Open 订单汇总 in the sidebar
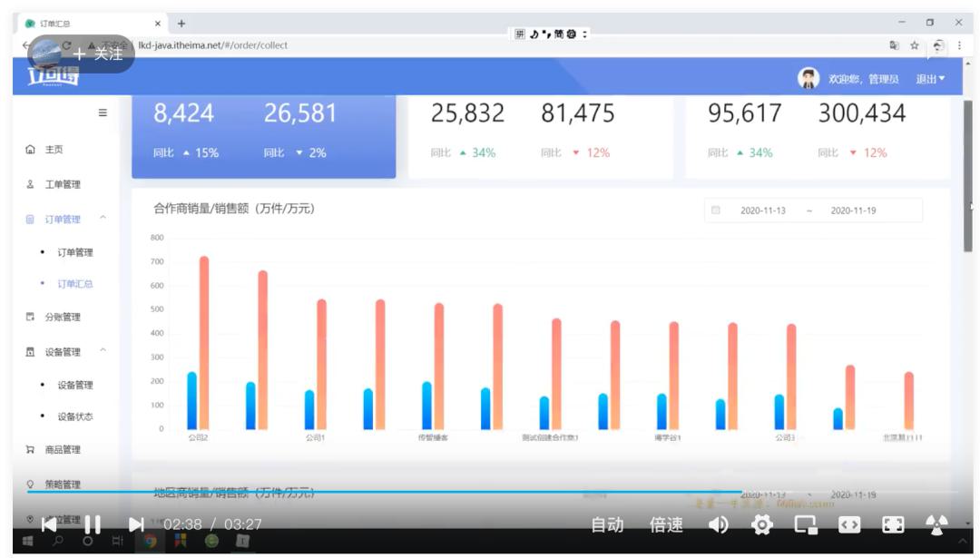Screen dimensions: 980x558 [75, 284]
